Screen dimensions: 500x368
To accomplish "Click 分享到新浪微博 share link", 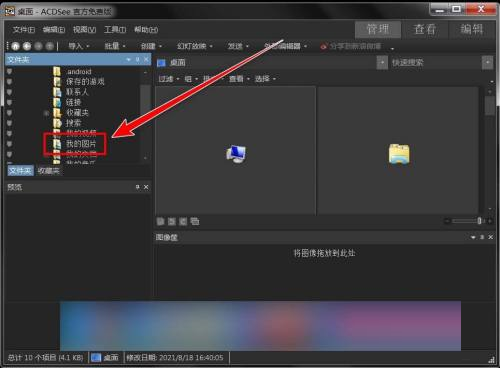I will coord(355,46).
